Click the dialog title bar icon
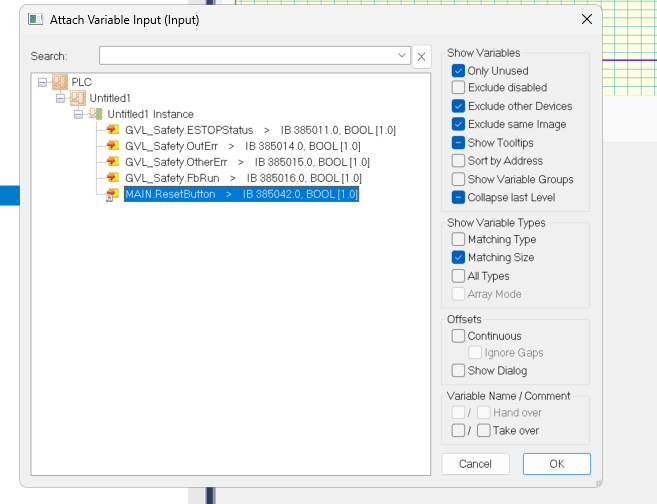The width and height of the screenshot is (657, 504). tap(36, 19)
